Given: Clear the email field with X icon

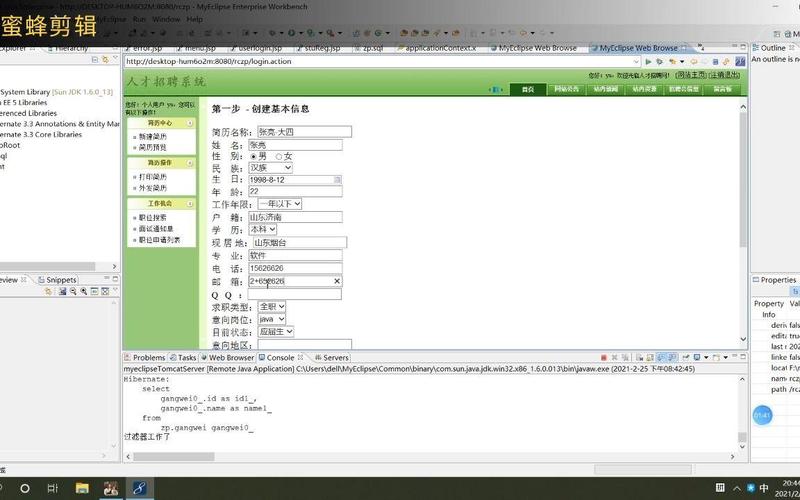Looking at the screenshot, I should click(x=335, y=281).
